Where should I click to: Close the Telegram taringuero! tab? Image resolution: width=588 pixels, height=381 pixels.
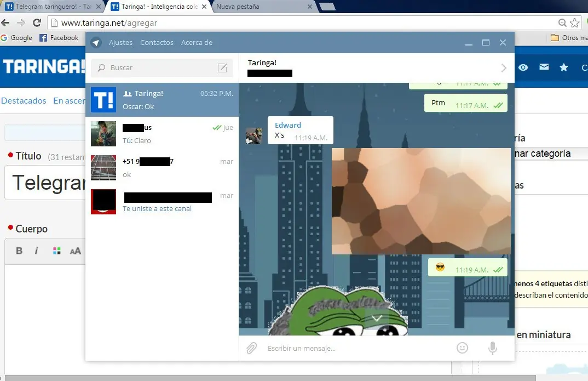click(98, 7)
